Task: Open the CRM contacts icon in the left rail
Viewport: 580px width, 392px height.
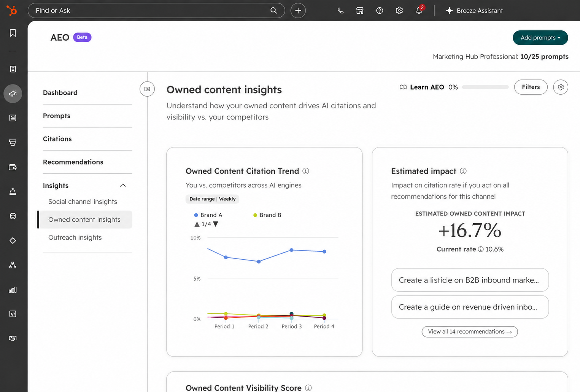Action: click(13, 69)
